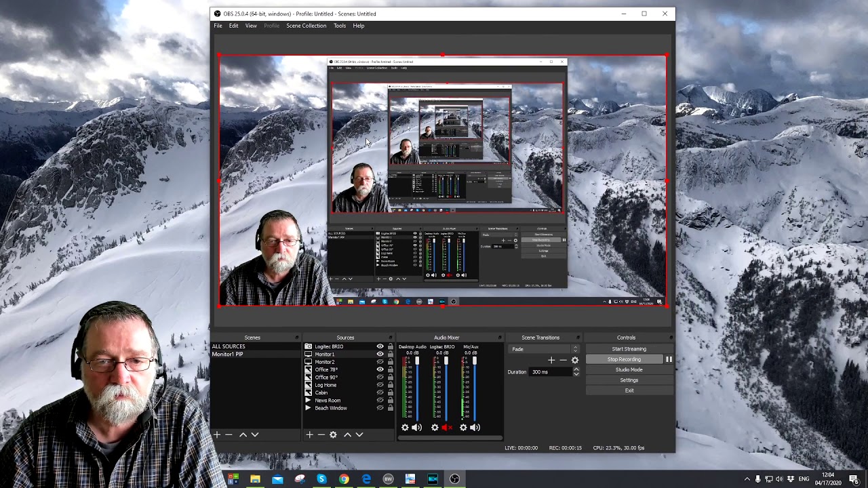868x488 pixels.
Task: Click Start Streaming button
Action: point(629,349)
